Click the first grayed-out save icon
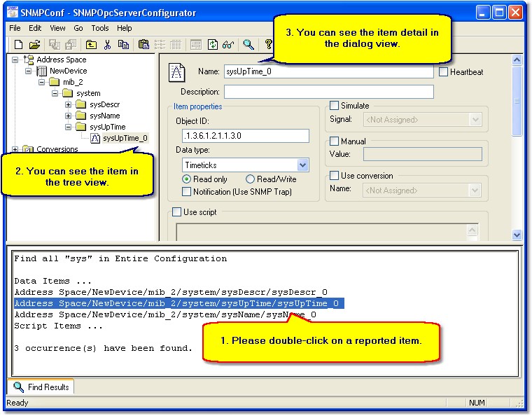The width and height of the screenshot is (532, 416). click(54, 44)
